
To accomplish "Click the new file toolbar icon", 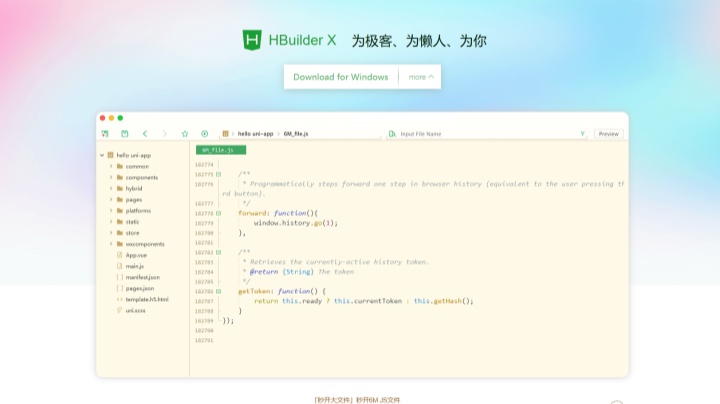I will click(105, 134).
